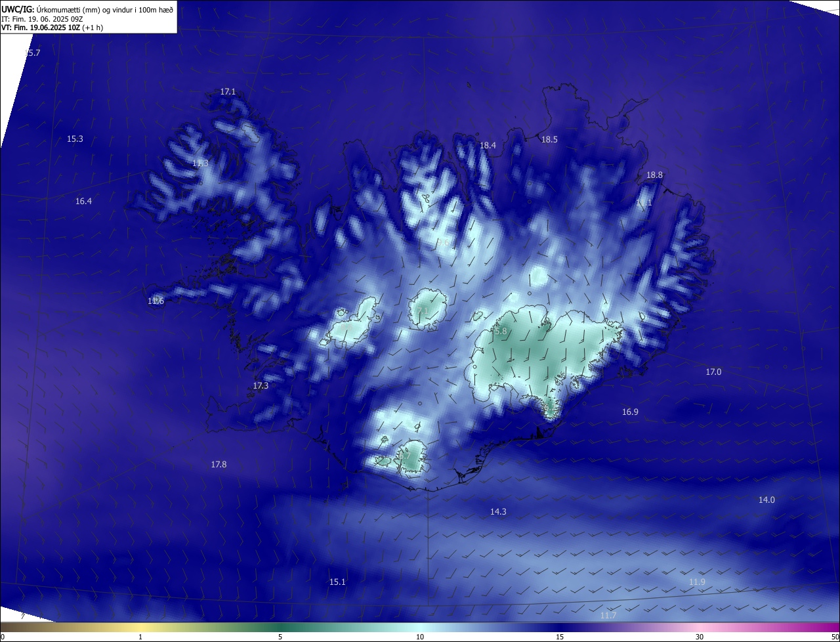Click the map value '17.1'
The height and width of the screenshot is (642, 840).
point(228,92)
